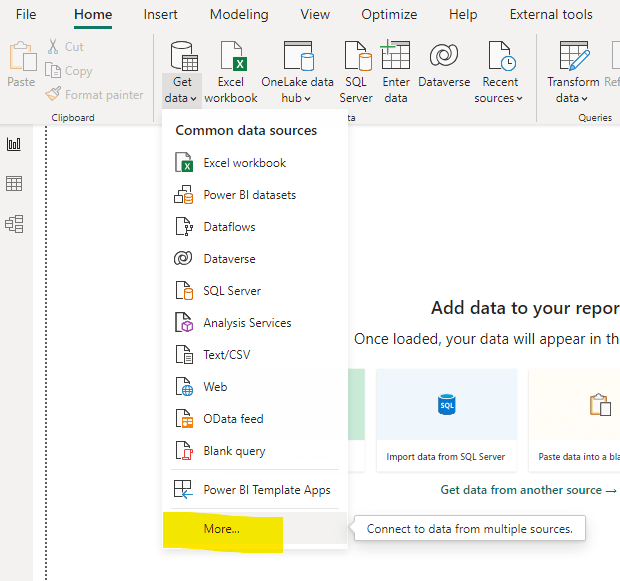Click the Cut scissors icon

pyautogui.click(x=54, y=47)
